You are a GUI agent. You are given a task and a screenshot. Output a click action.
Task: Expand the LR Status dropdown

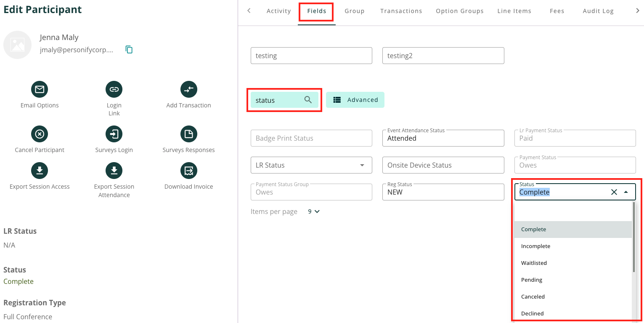coord(362,165)
